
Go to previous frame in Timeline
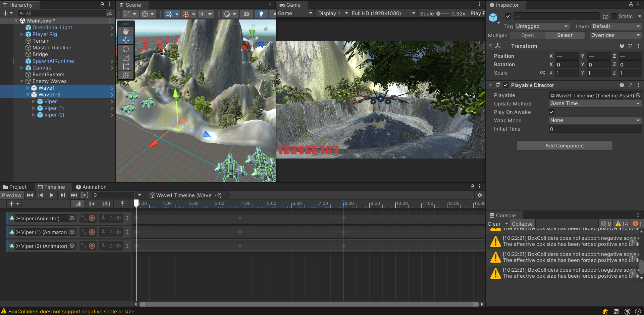click(x=41, y=195)
